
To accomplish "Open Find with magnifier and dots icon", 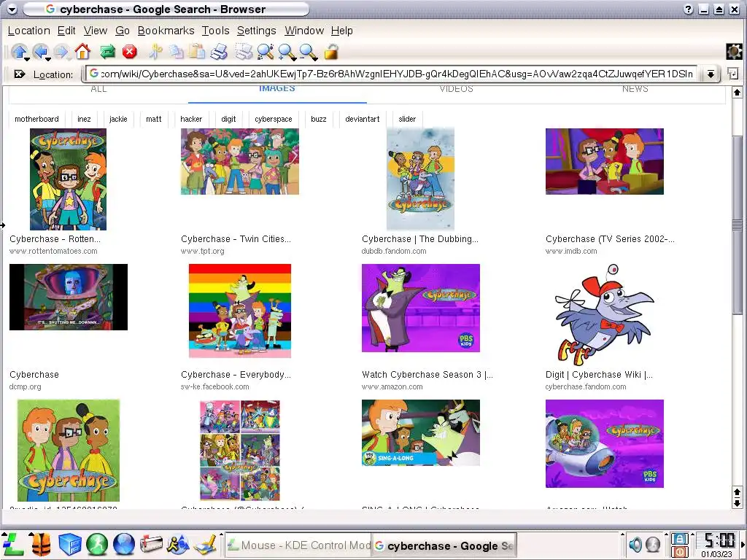I will [265, 51].
